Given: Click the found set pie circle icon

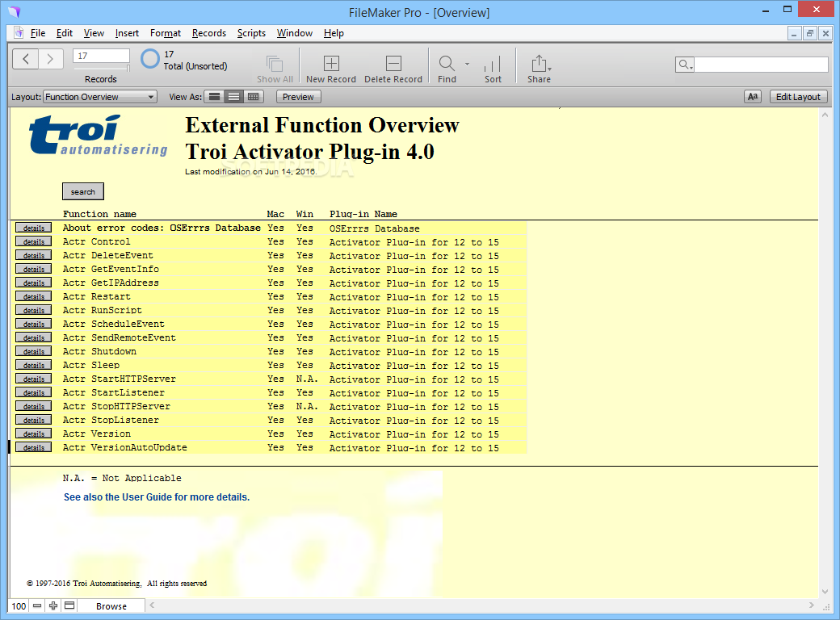Looking at the screenshot, I should click(150, 59).
